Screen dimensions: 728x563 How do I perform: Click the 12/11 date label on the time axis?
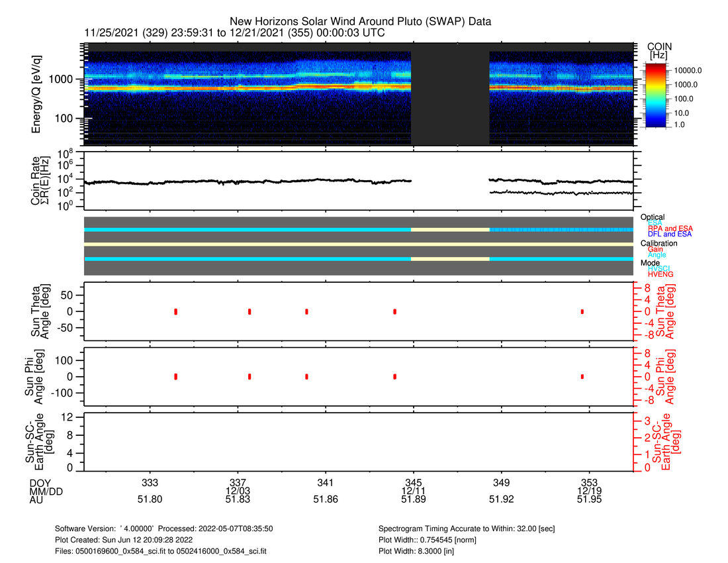click(412, 491)
